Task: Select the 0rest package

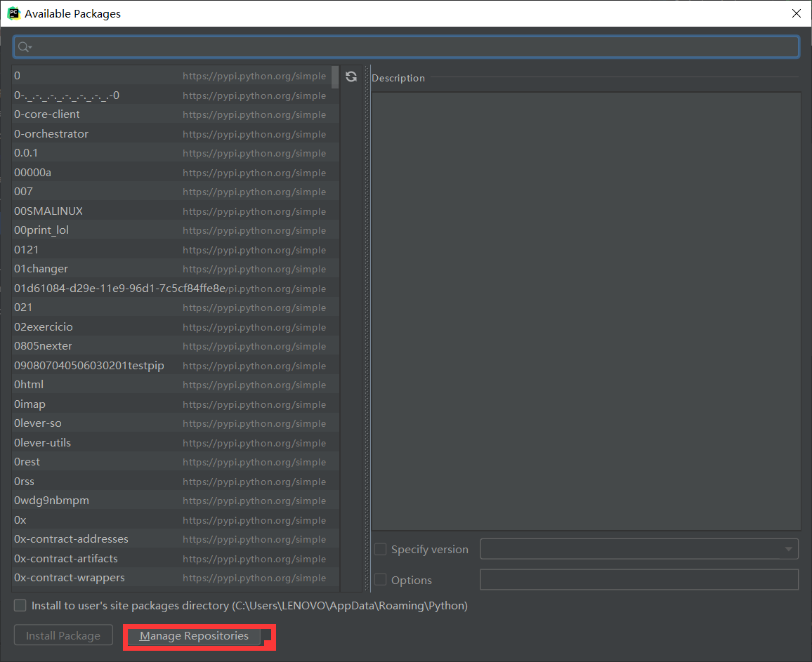Action: tap(176, 462)
